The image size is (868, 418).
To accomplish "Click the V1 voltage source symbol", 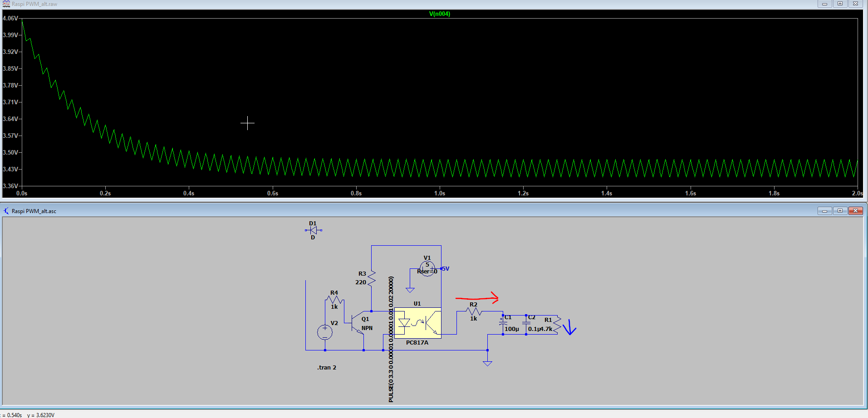I will point(427,268).
